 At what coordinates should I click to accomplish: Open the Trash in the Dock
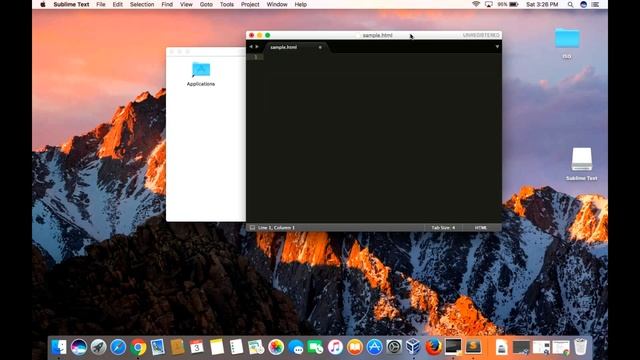pos(580,347)
